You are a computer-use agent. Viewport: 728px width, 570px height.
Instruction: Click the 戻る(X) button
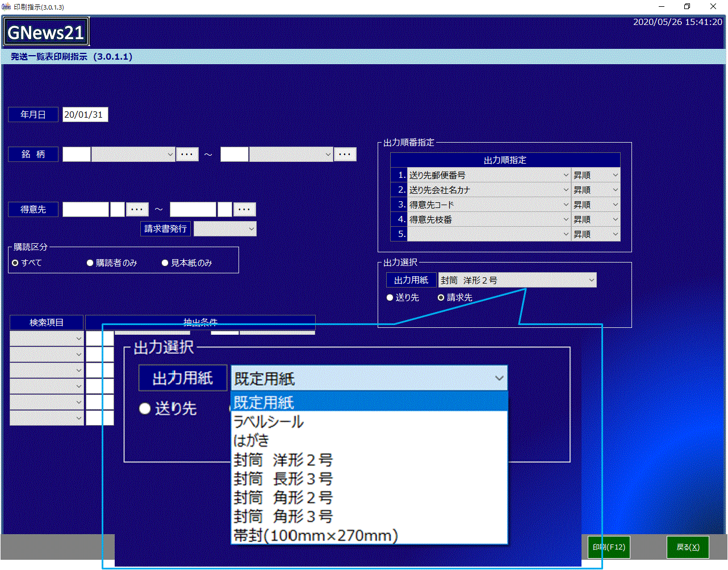[x=688, y=547]
